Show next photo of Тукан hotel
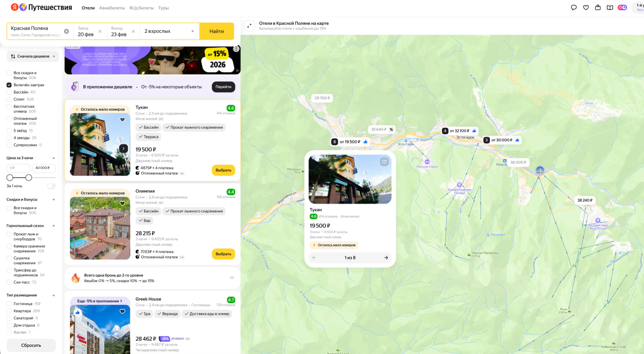Viewport: 644px width, 354px height. pos(123,148)
